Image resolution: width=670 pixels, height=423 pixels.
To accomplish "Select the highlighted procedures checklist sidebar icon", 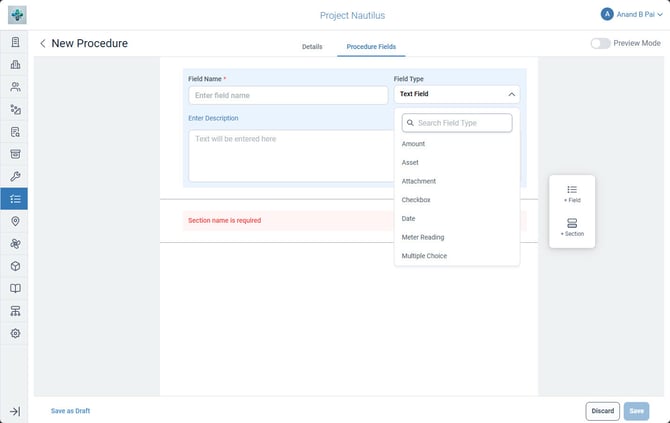I will click(x=14, y=199).
